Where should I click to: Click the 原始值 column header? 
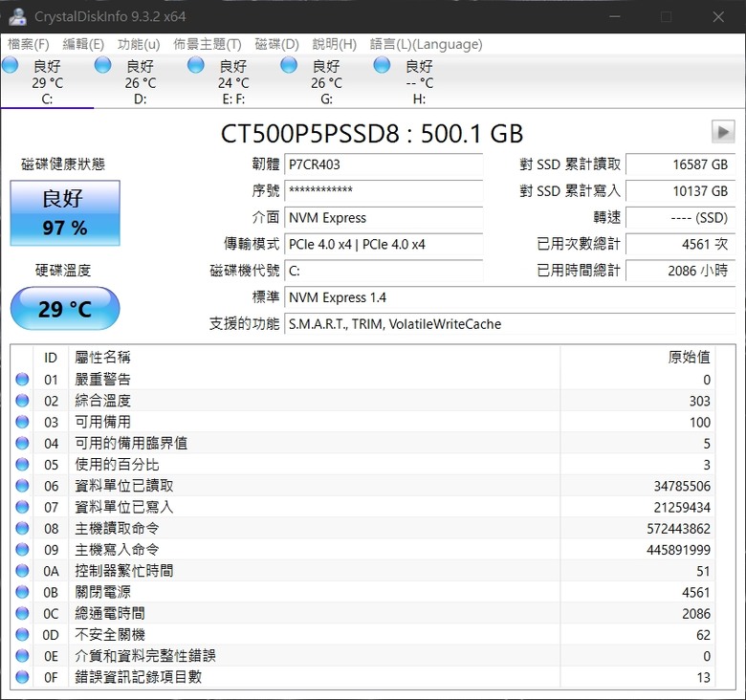[638, 358]
